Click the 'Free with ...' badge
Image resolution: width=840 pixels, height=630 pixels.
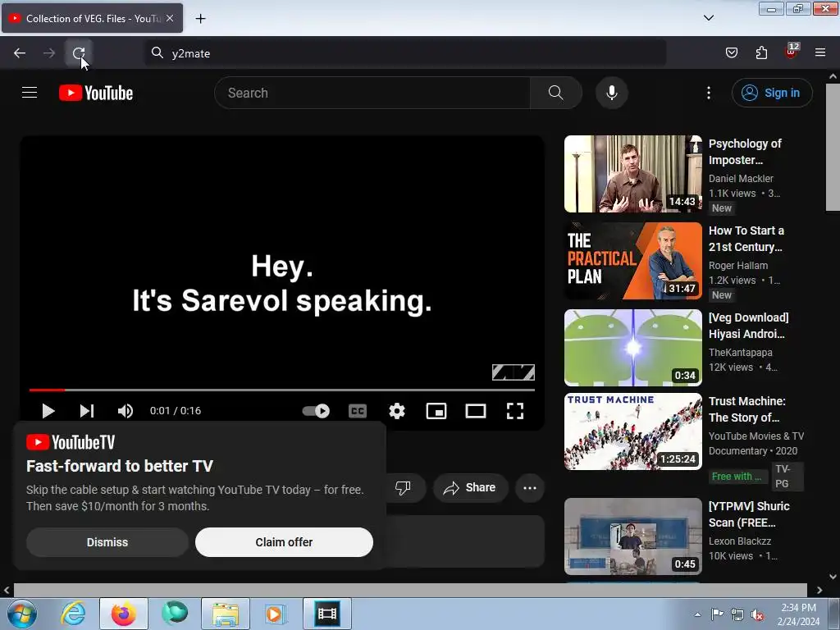pyautogui.click(x=737, y=477)
